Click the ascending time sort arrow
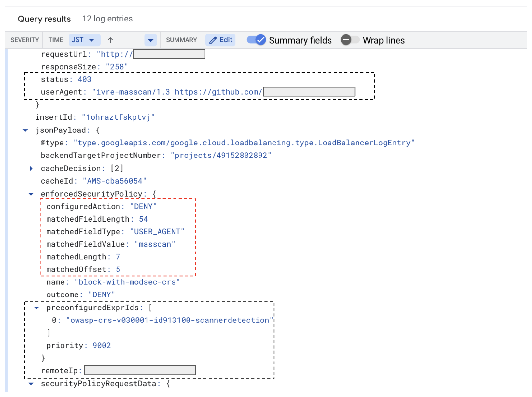The width and height of the screenshot is (532, 397). tap(110, 40)
